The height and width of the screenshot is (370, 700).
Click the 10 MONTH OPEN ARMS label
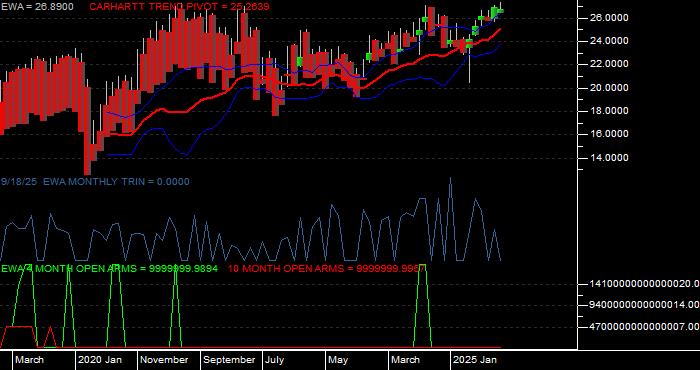tap(326, 269)
